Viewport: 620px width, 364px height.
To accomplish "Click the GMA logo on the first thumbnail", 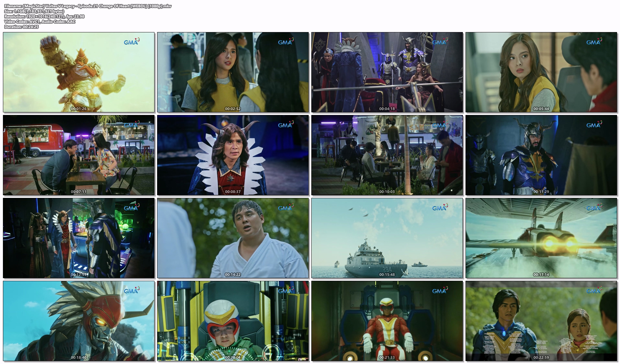I will (132, 42).
